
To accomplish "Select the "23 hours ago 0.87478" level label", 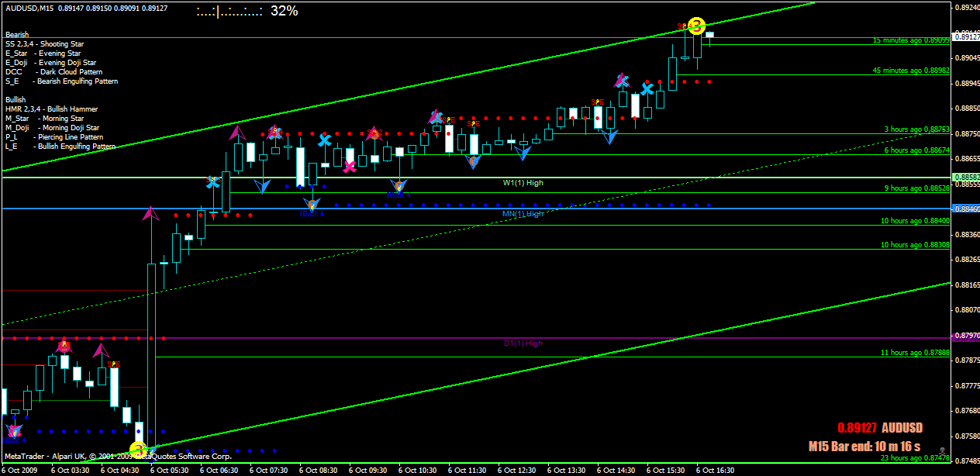I will 915,458.
